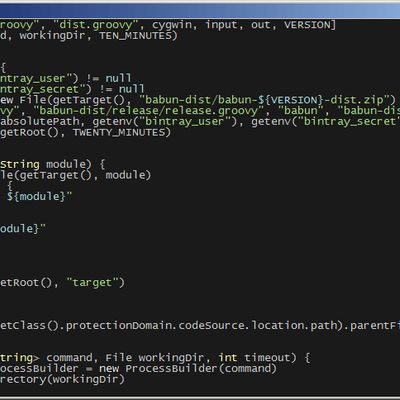This screenshot has height=400, width=400.
Task: Click protectionDomain in the getClass line
Action: coord(118,325)
